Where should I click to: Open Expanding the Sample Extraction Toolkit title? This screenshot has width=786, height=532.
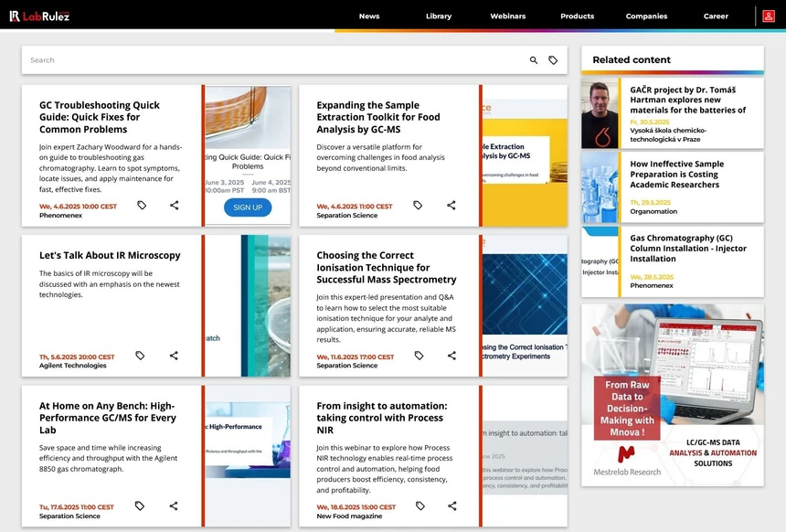click(378, 117)
